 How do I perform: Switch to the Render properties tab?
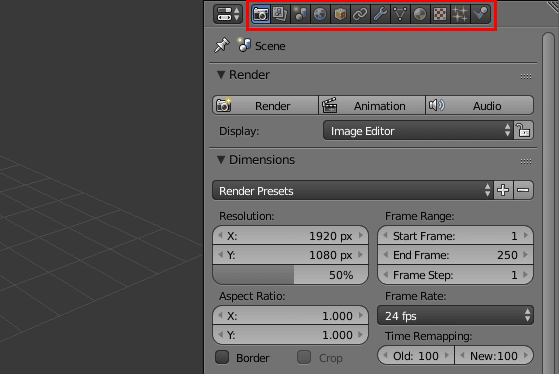[261, 14]
